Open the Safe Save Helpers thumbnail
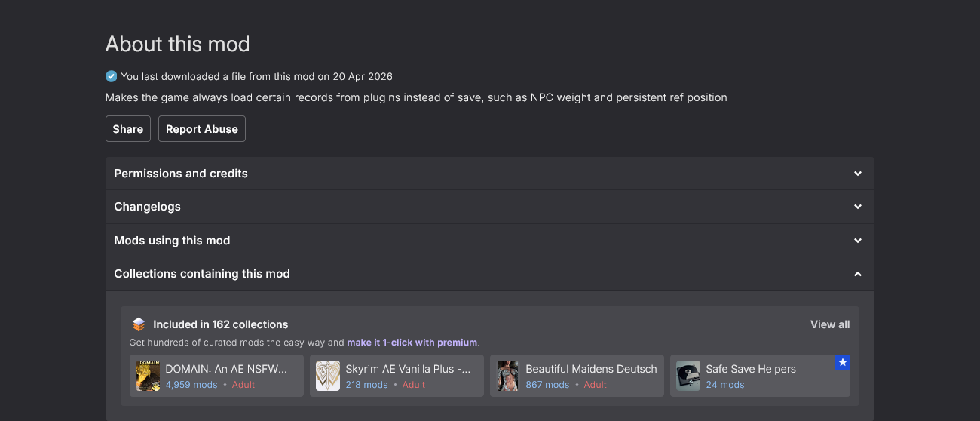The width and height of the screenshot is (980, 421). 688,376
